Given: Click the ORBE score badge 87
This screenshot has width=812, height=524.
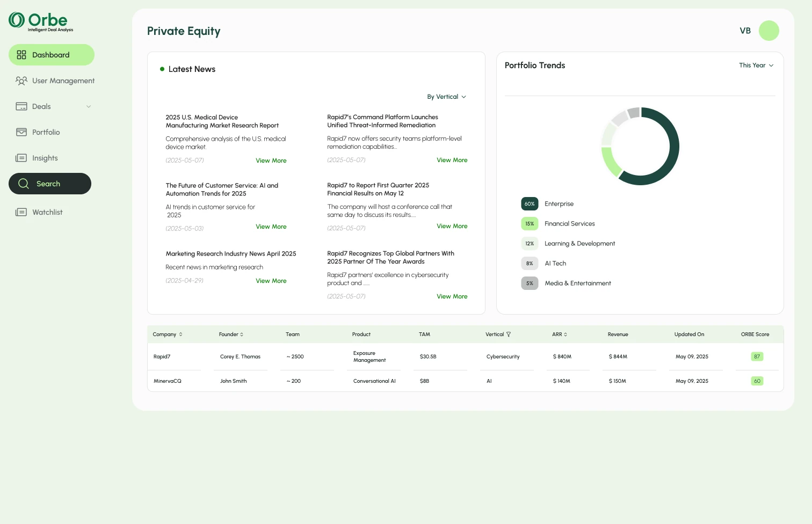Looking at the screenshot, I should point(757,356).
